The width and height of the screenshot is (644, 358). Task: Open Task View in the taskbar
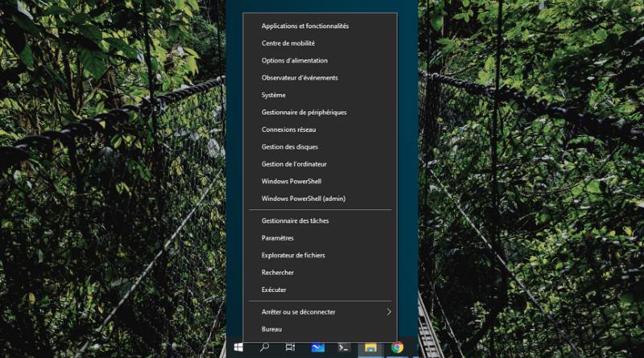(x=291, y=348)
